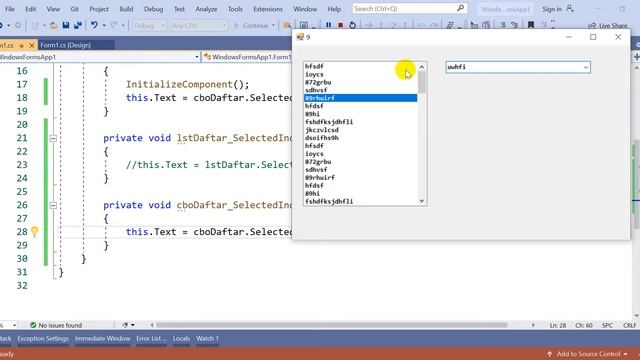Click the lightbulb quick action on line 28
The image size is (640, 360).
click(x=35, y=232)
